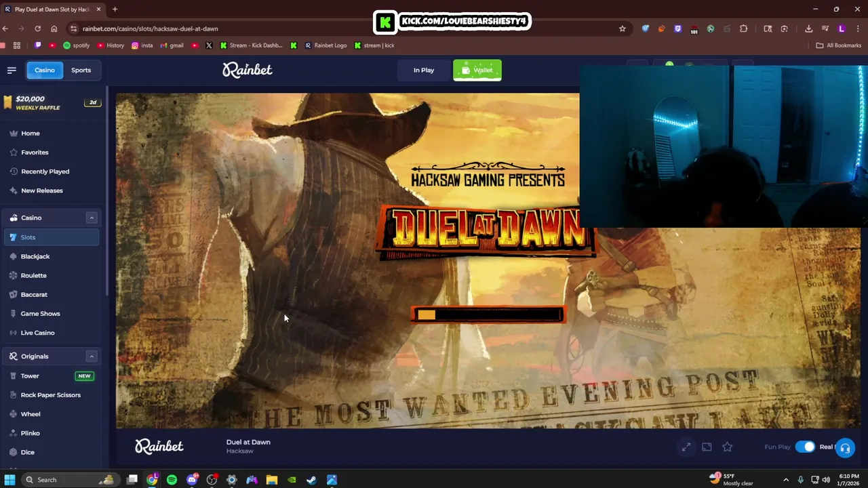Go to browser home page

click(54, 28)
